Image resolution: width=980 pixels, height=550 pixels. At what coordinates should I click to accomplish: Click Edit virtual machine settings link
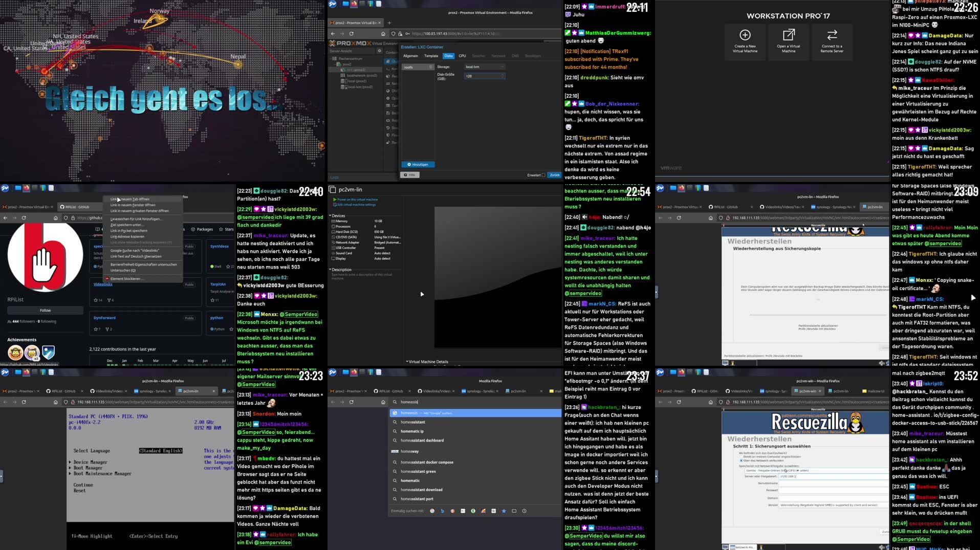(357, 205)
